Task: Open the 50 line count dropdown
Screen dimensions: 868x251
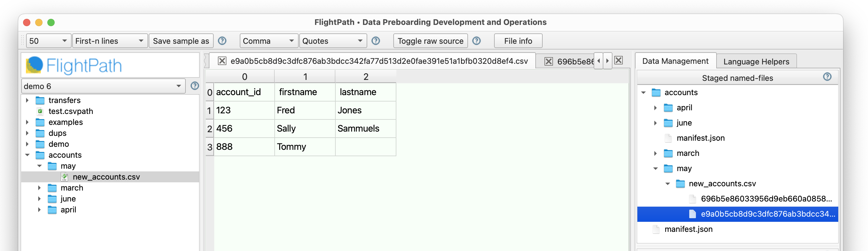Action: 48,41
